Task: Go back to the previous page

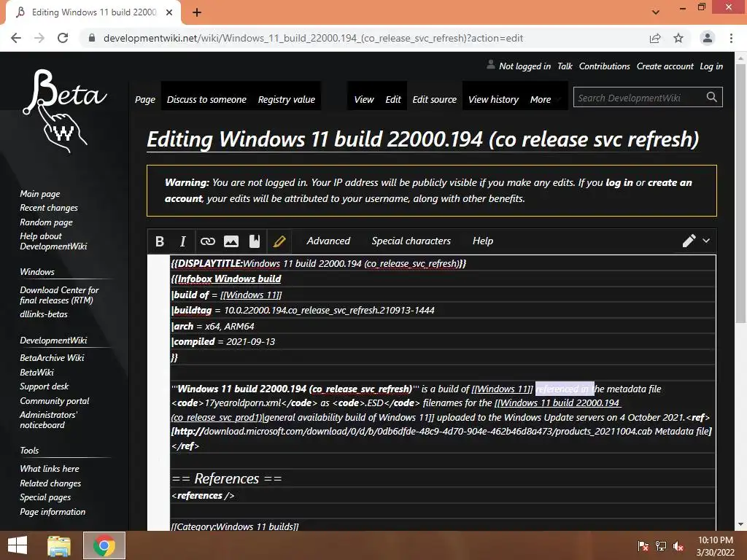Action: click(x=16, y=38)
